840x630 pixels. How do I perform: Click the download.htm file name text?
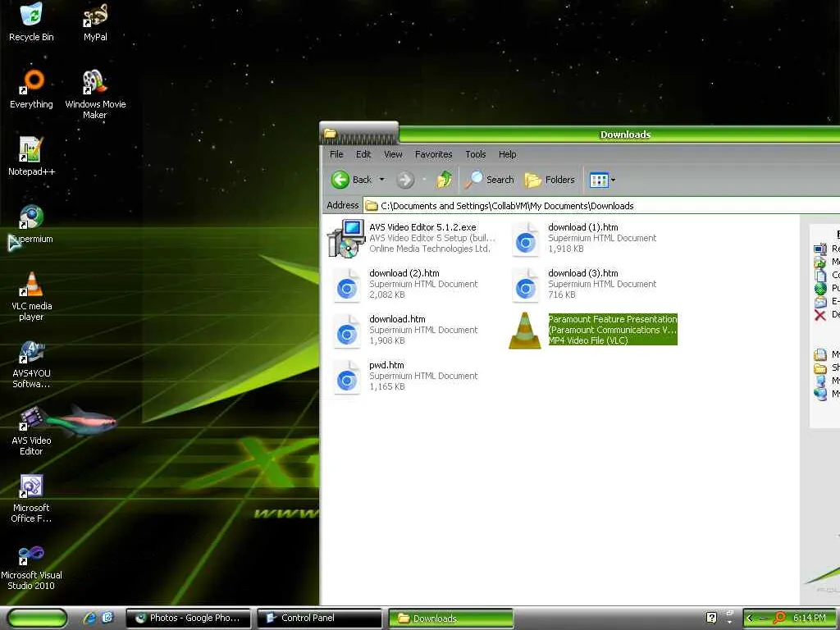click(397, 319)
